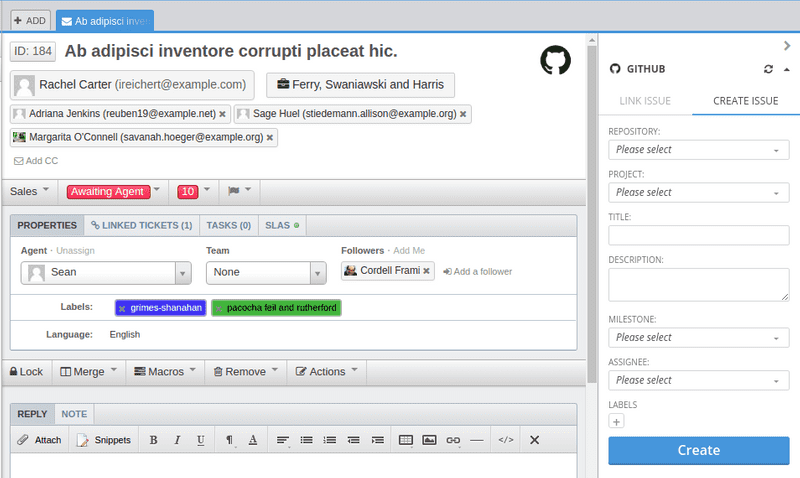This screenshot has width=800, height=478.
Task: Click the Title input field
Action: pyautogui.click(x=698, y=235)
